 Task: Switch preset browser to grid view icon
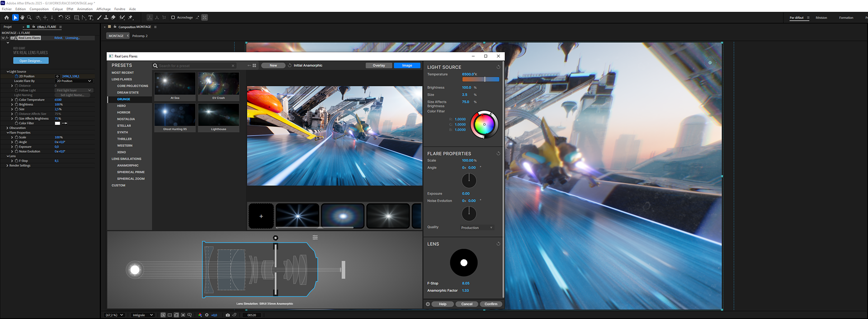coord(255,66)
